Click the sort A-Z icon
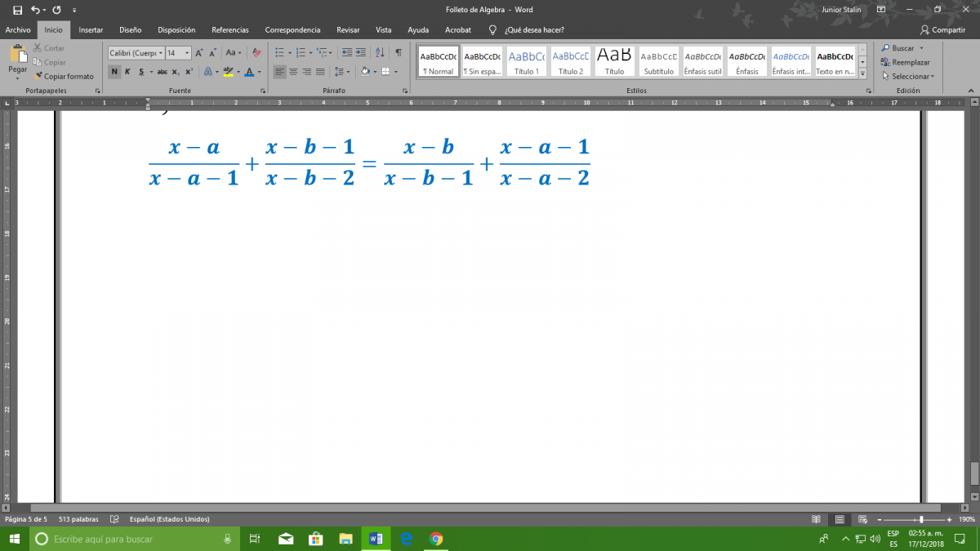The width and height of the screenshot is (980, 551). pyautogui.click(x=381, y=52)
